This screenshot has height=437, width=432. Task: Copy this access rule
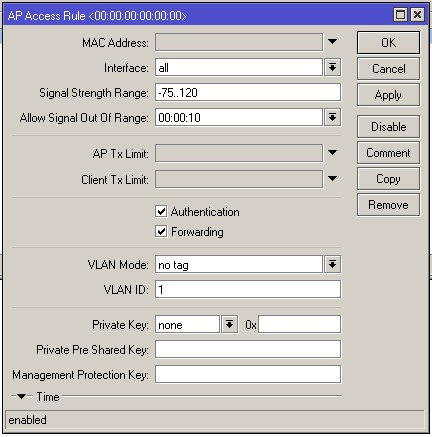tap(388, 179)
